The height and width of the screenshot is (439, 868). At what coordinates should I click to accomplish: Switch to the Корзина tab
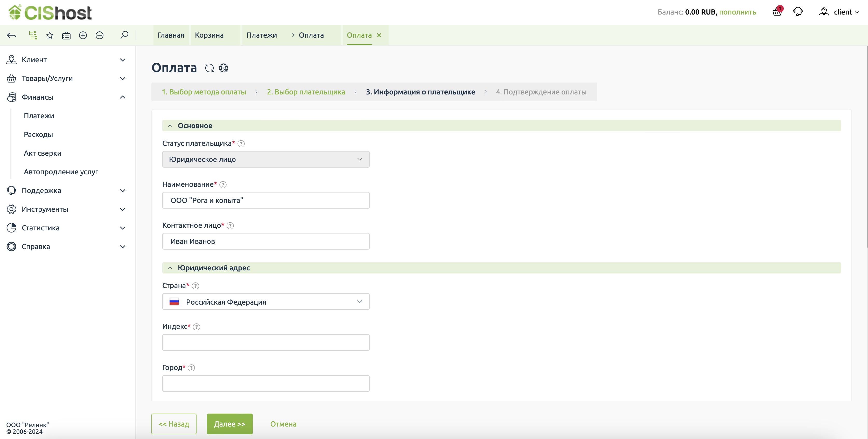(x=209, y=35)
